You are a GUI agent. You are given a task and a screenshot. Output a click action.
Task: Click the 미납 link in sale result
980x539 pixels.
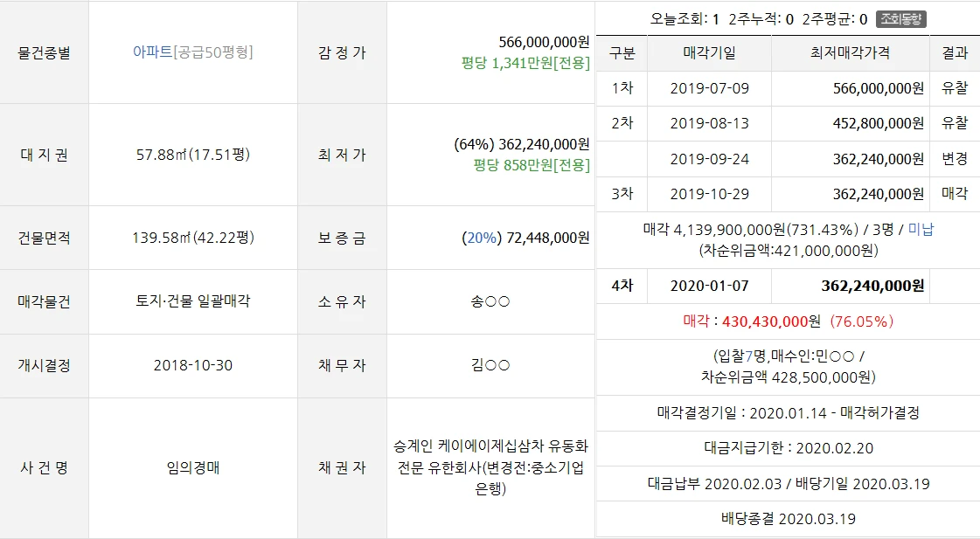click(x=921, y=229)
